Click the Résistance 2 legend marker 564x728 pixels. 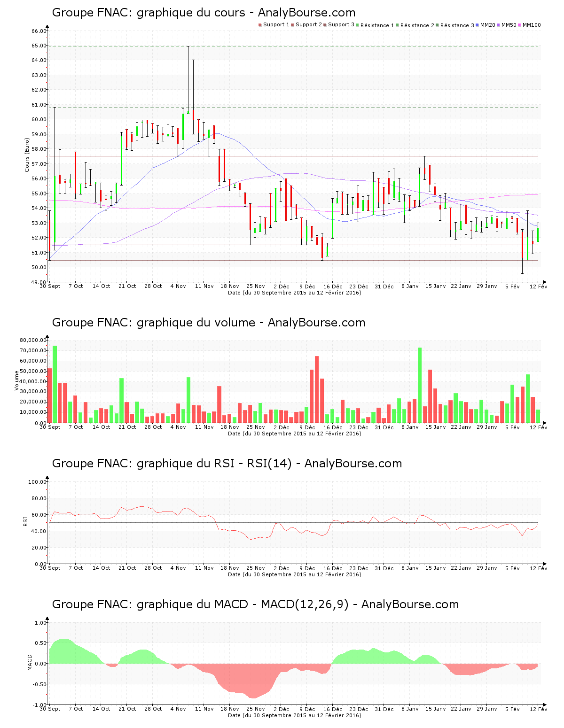[397, 25]
